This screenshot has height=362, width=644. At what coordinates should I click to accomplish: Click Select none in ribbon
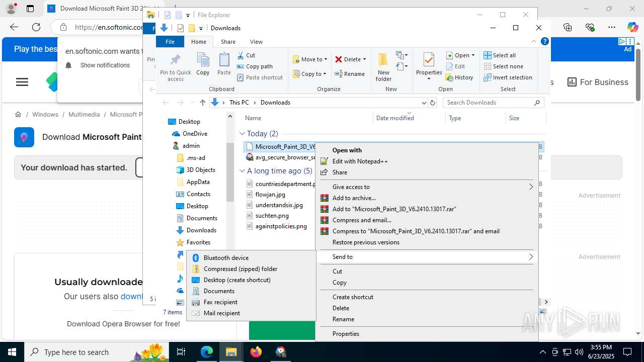coord(503,66)
